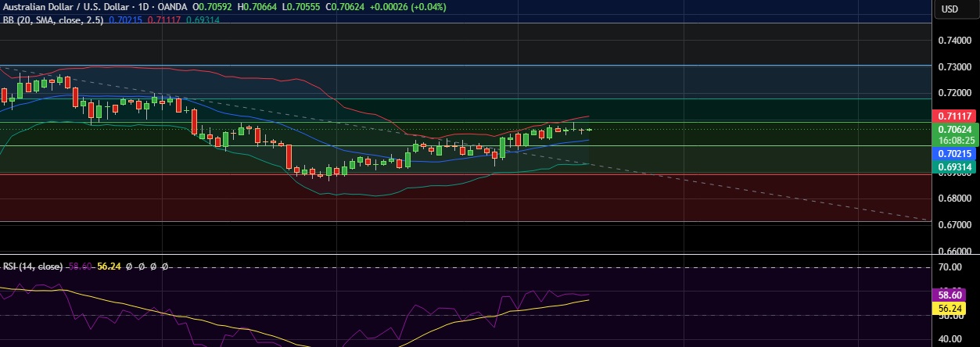Click the Australian Dollar / U.S. Dollar symbol title
980x347 pixels.
click(x=64, y=8)
